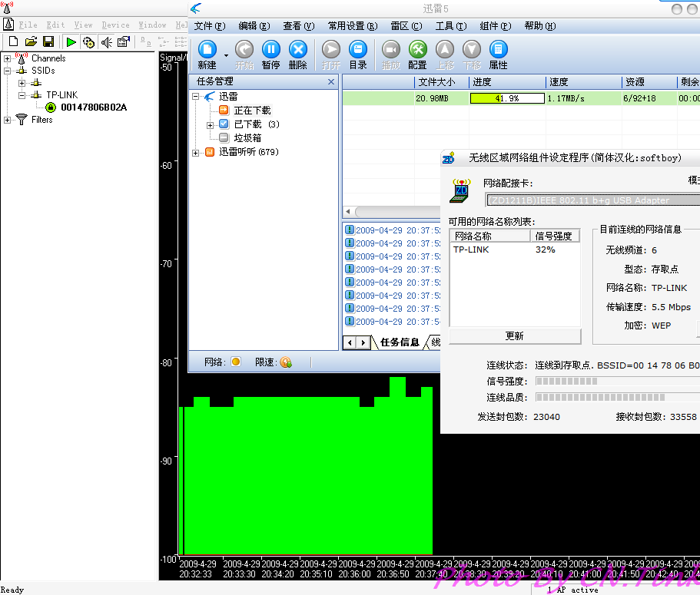
Task: Open Xunlei 常用设置(R) menu
Action: click(353, 26)
